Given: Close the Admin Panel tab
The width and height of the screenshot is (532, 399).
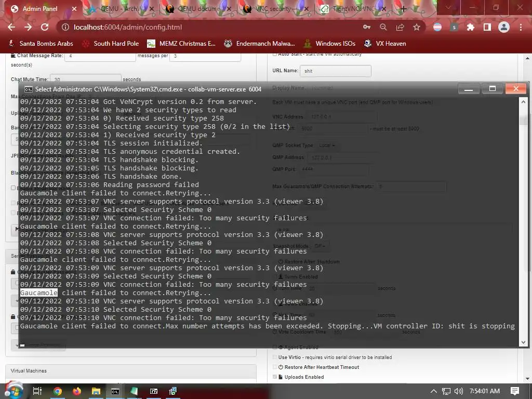Looking at the screenshot, I should [74, 9].
